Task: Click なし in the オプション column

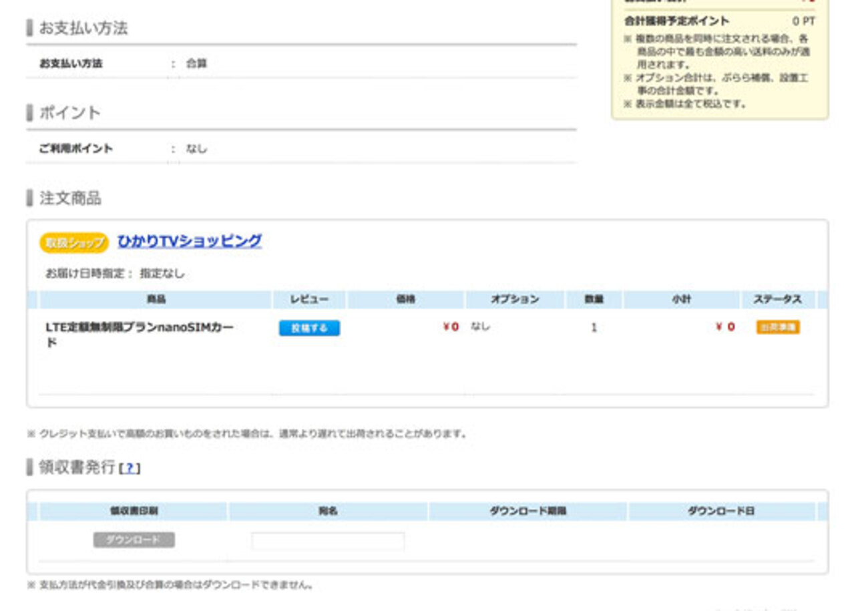Action: [x=480, y=327]
